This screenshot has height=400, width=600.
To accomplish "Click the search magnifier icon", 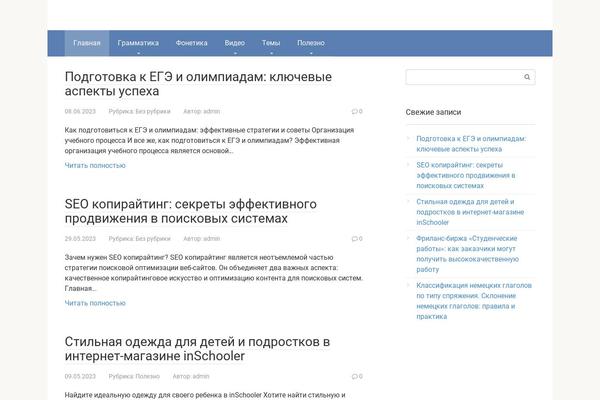I will pos(527,77).
